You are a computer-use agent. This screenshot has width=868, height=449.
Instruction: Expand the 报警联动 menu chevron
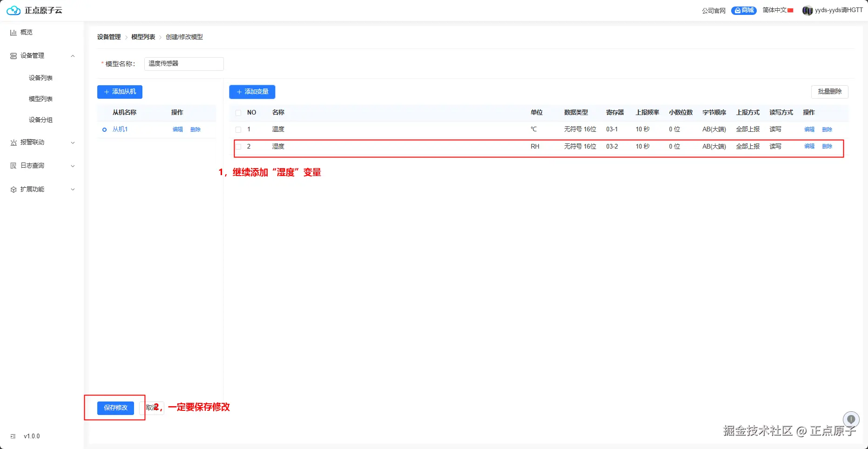click(x=73, y=143)
